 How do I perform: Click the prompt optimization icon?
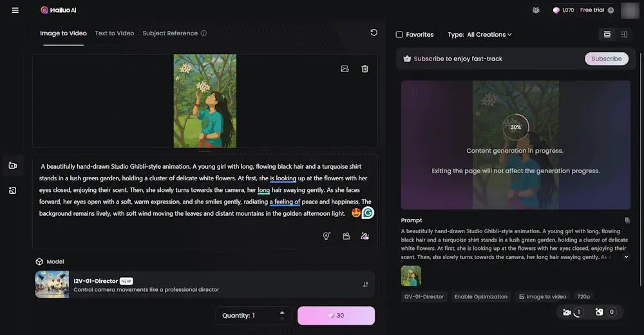365,236
